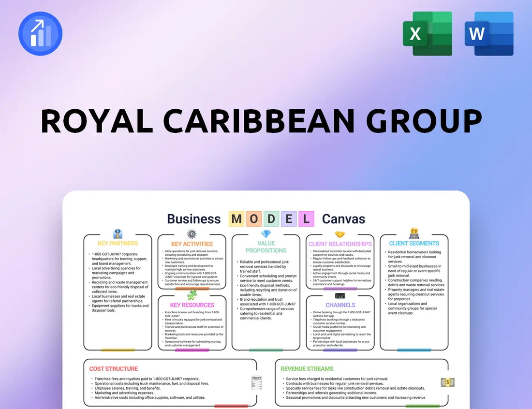532x409 pixels.
Task: Click the receipt icon in Cost Structure
Action: (256, 382)
